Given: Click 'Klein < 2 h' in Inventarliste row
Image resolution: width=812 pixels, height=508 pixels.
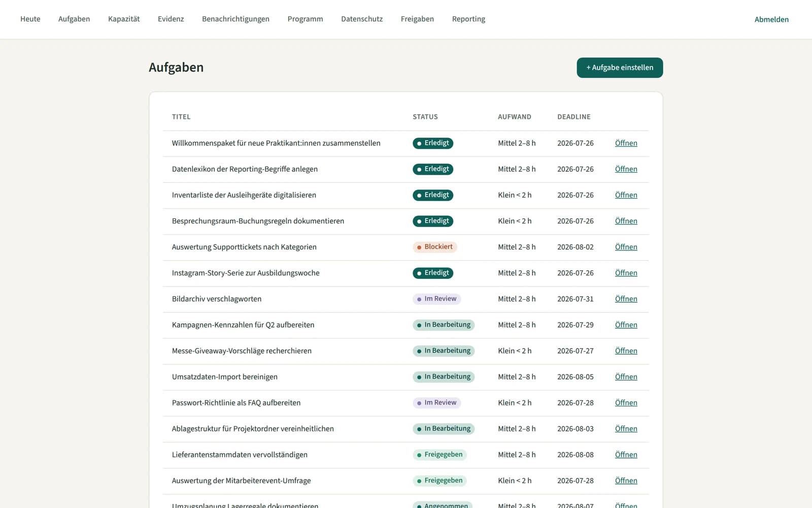Looking at the screenshot, I should 515,195.
